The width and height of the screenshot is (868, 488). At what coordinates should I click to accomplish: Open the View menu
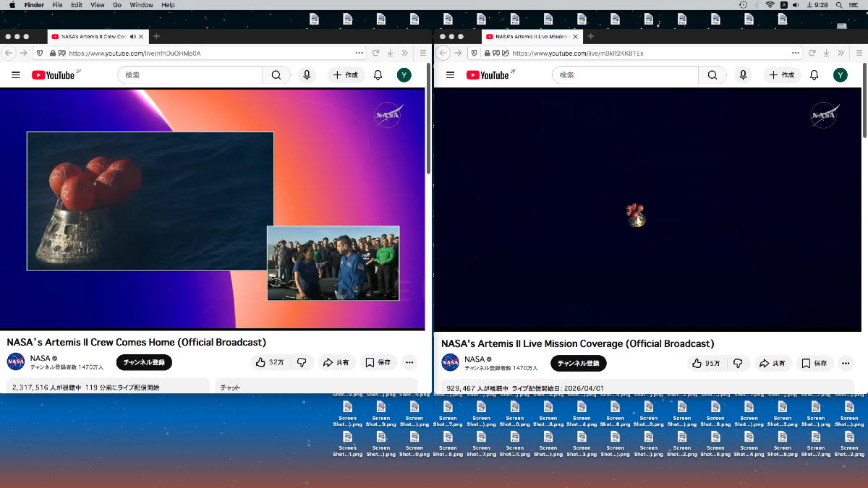point(98,5)
